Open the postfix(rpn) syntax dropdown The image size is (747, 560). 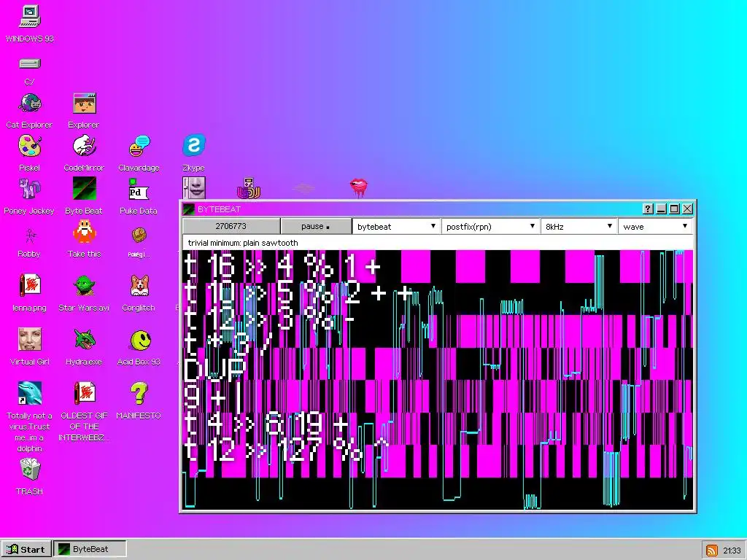[489, 227]
